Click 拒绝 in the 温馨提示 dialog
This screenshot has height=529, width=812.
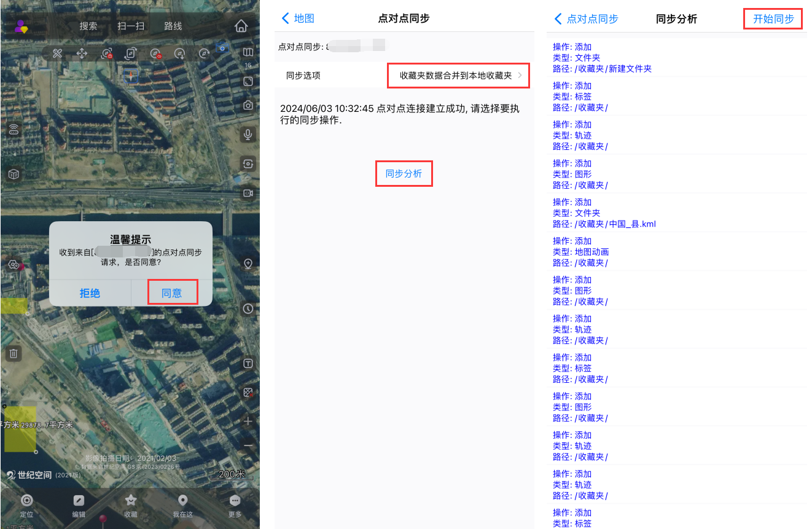pyautogui.click(x=90, y=293)
